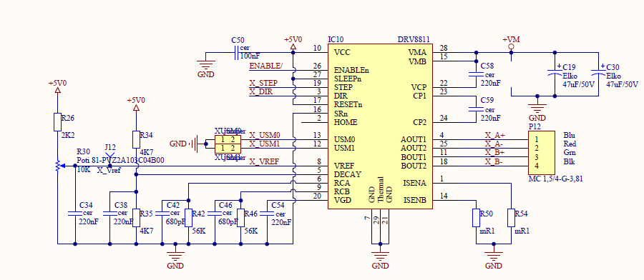Select the X_USM1 net label
644x280 pixels.
[x=265, y=144]
